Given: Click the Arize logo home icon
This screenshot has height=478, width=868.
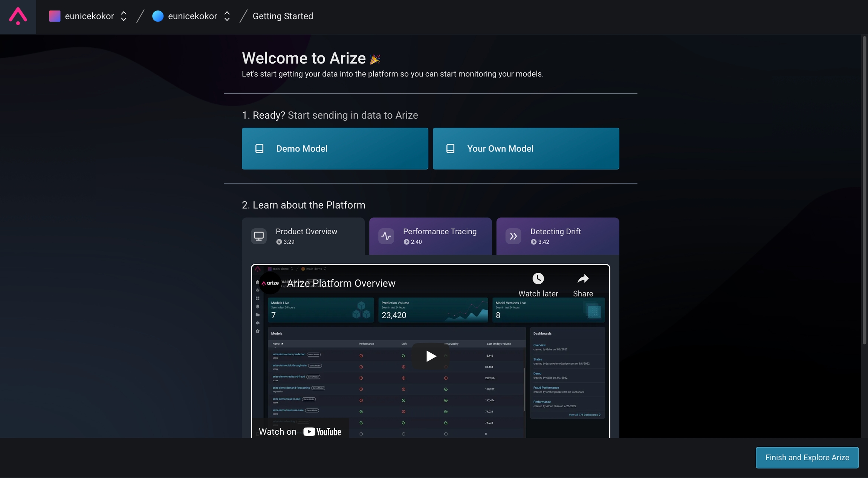Looking at the screenshot, I should point(18,17).
